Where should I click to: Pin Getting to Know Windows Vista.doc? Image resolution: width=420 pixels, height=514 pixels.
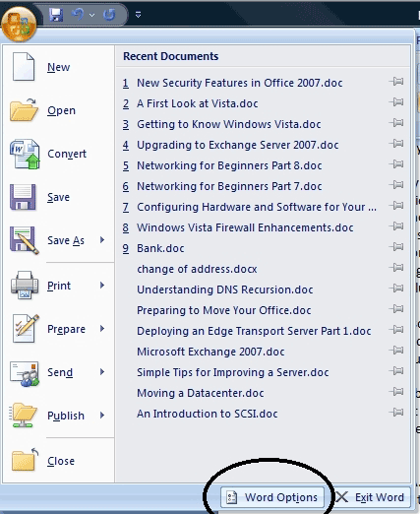396,123
